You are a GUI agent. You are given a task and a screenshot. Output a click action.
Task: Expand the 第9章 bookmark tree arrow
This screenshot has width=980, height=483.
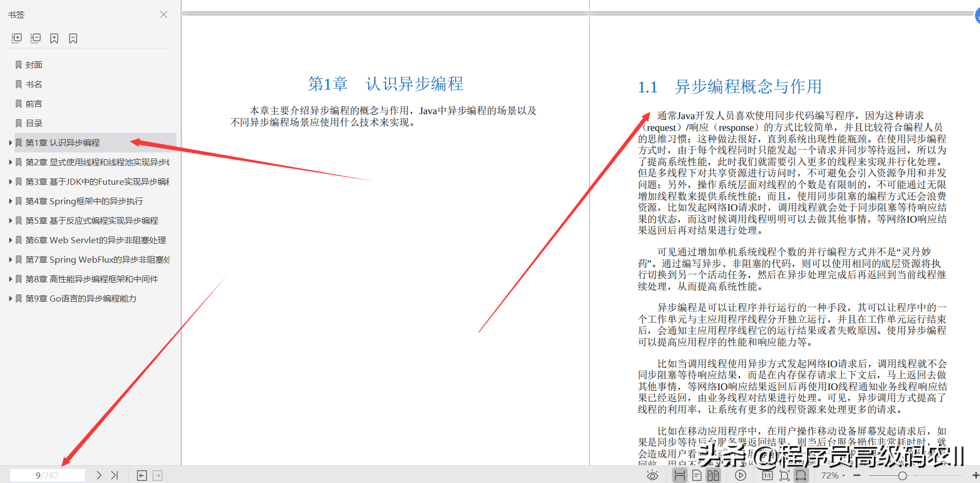10,299
